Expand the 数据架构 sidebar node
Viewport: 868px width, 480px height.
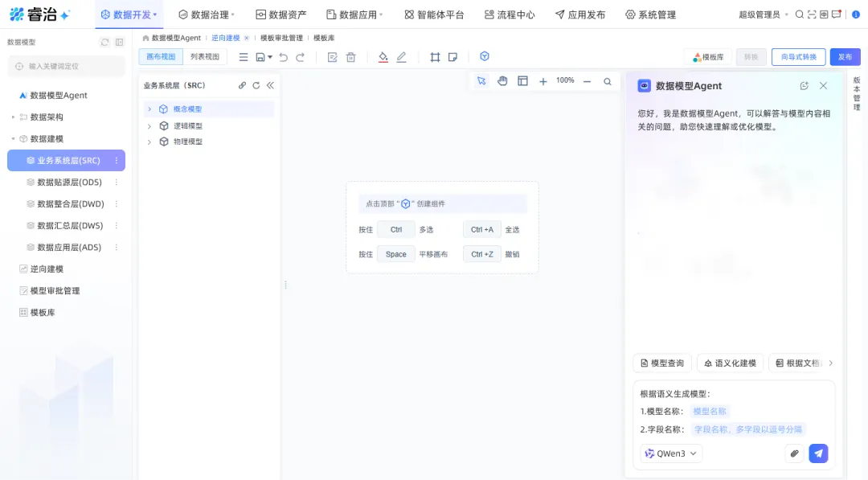(14, 117)
